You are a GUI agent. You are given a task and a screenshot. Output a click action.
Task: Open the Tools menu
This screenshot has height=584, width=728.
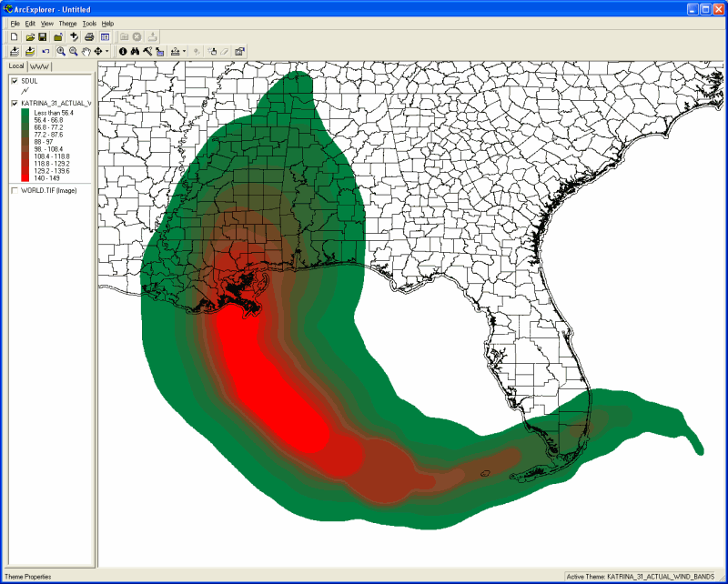pos(88,23)
